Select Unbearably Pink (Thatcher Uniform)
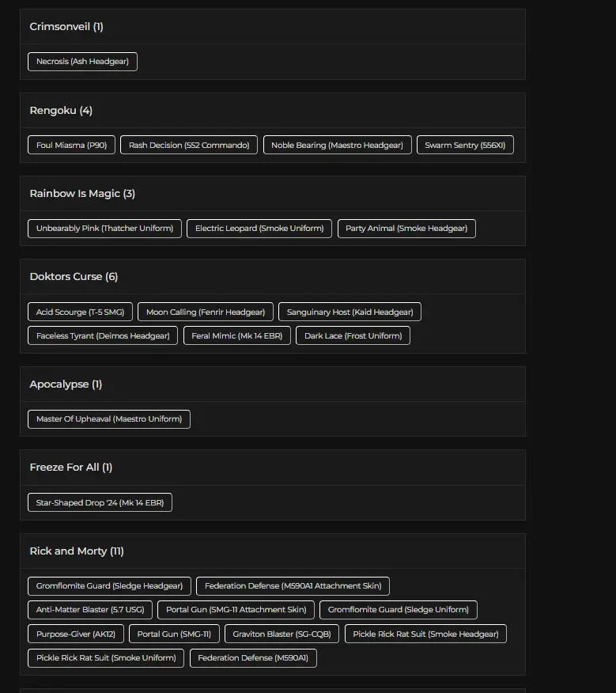The height and width of the screenshot is (693, 616). pos(104,229)
